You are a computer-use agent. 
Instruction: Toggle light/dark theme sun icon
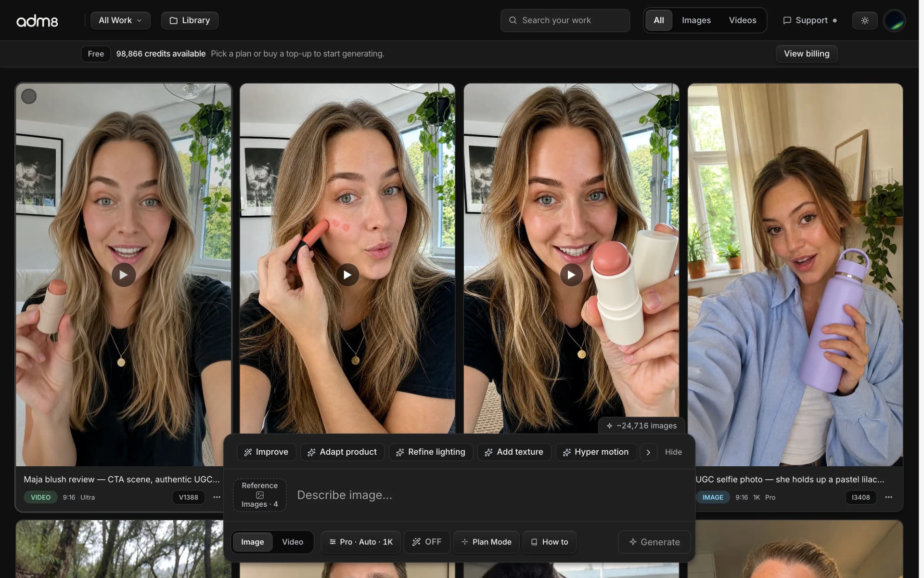[865, 20]
